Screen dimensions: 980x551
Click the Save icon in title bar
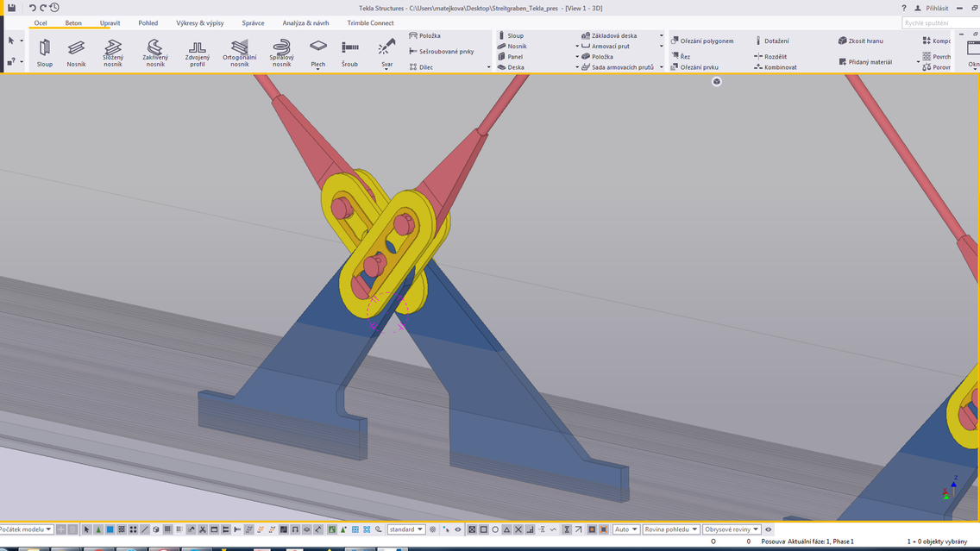point(11,8)
